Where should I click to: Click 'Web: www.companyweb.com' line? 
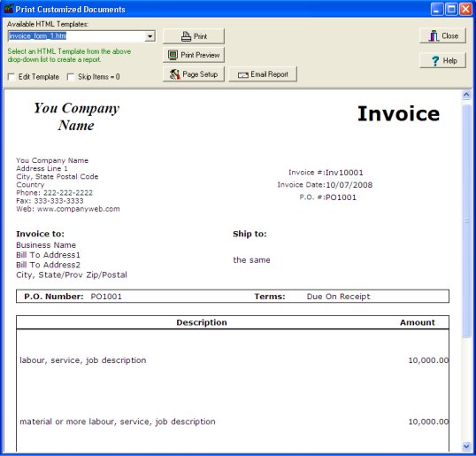pyautogui.click(x=68, y=209)
